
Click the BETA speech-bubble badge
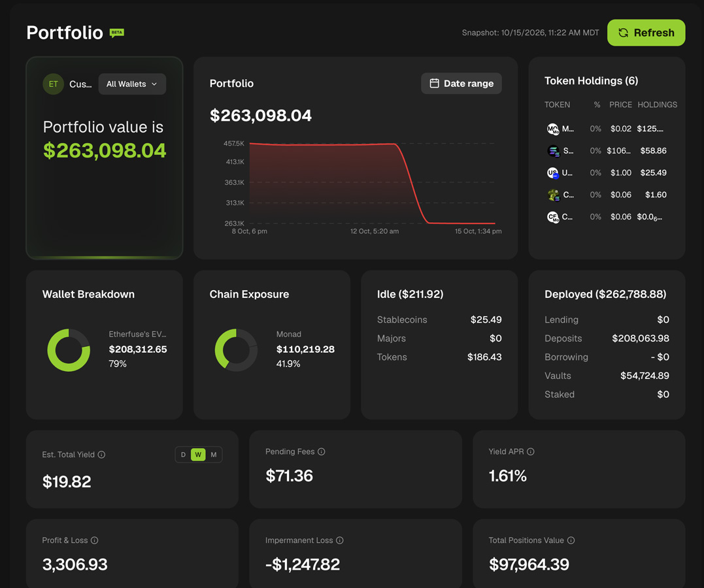pos(117,33)
